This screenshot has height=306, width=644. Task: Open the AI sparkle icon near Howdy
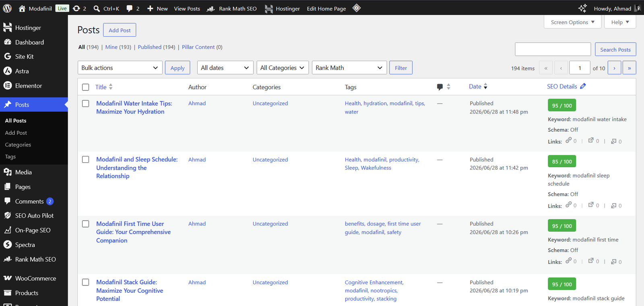click(582, 8)
